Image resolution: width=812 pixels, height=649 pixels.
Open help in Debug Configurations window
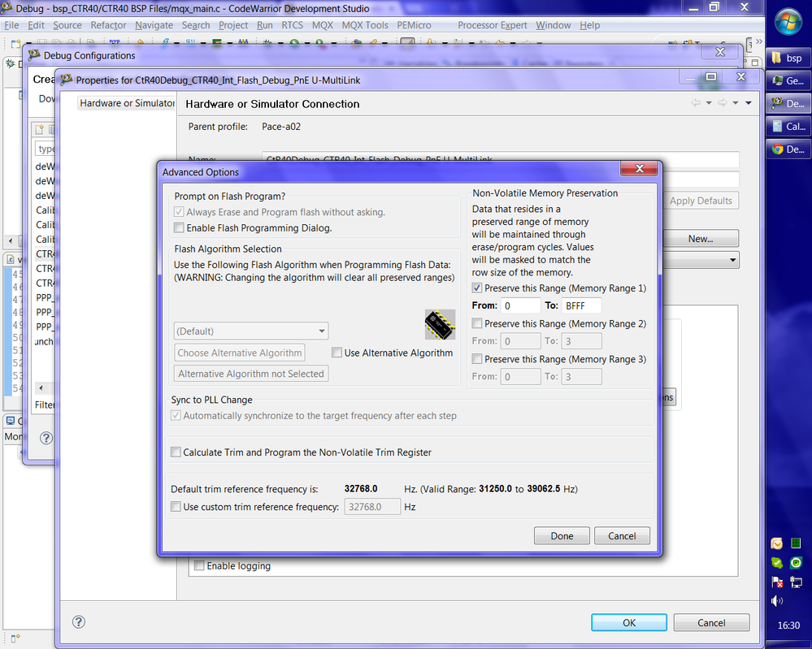point(46,438)
